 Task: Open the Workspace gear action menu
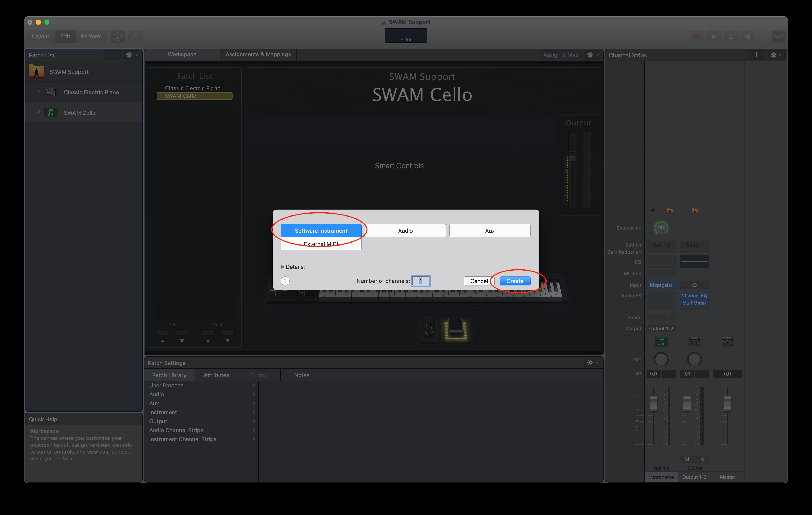(593, 55)
